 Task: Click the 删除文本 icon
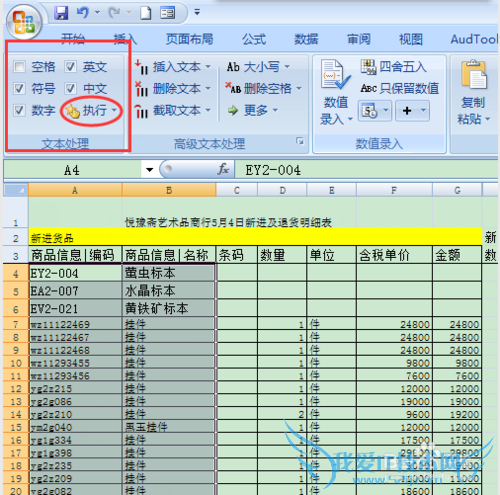pos(142,89)
